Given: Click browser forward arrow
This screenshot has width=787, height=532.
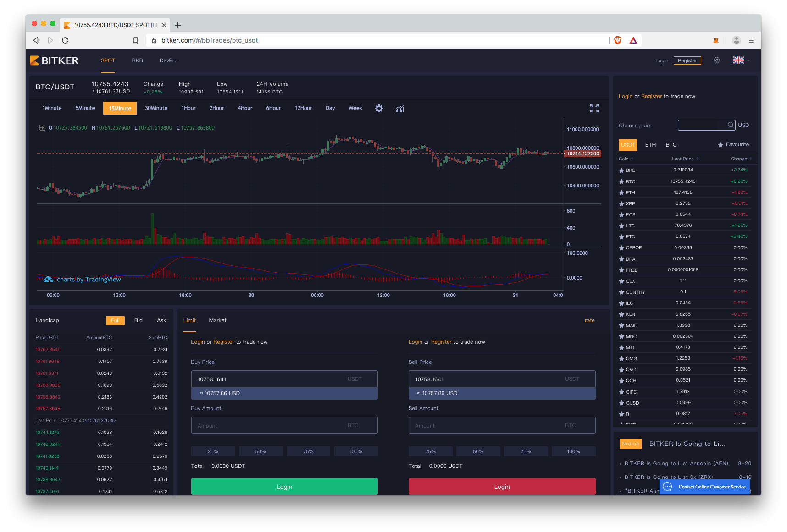Looking at the screenshot, I should (x=50, y=40).
